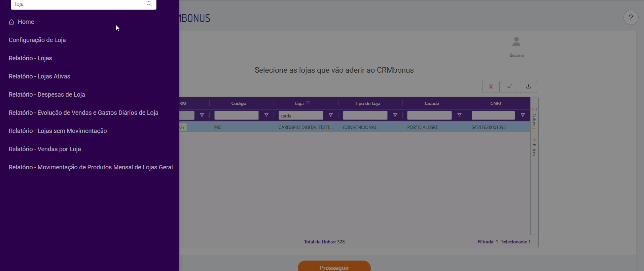Viewport: 644px width, 271px height.
Task: Click the 'Filtrada: 1' status text
Action: coord(488,242)
